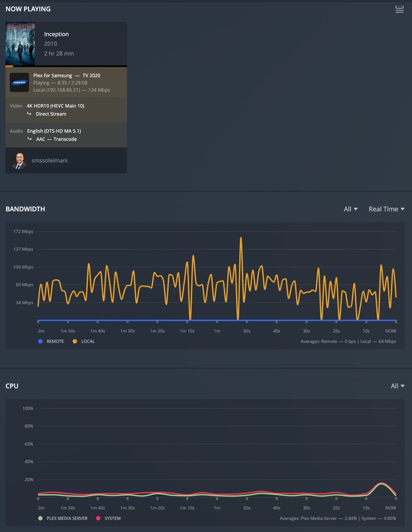Open smssoleimani user avatar
Viewport: 412px width, 532px height.
(x=19, y=161)
